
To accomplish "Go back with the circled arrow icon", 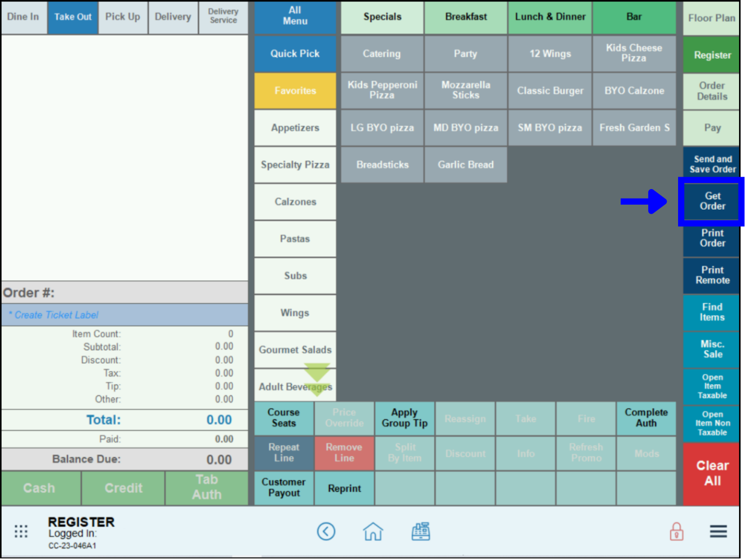I will tap(326, 532).
